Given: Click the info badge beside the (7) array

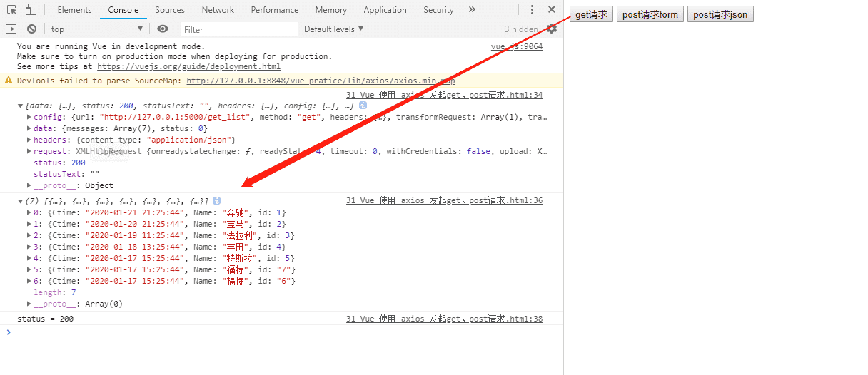Looking at the screenshot, I should pyautogui.click(x=216, y=201).
